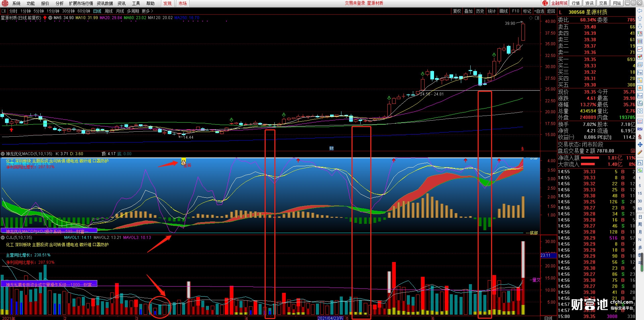Screen dimensions: 644x320
Task: Select the candlestick chart icon in the sidebar
Action: tap(640, 57)
